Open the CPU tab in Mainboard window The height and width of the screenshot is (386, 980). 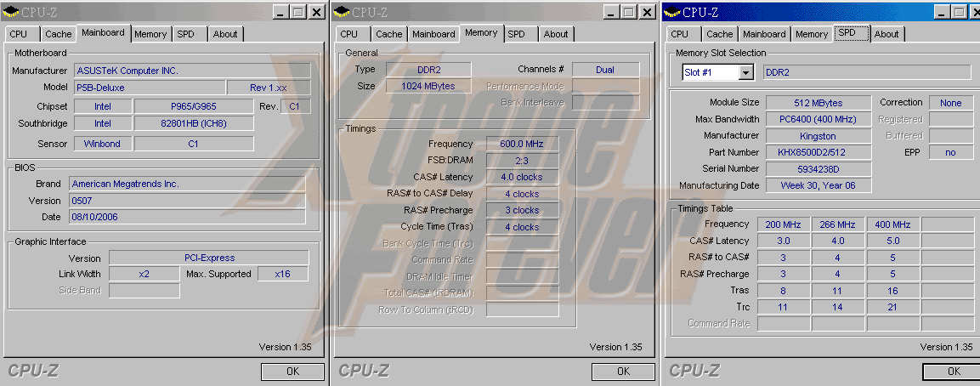click(x=20, y=34)
